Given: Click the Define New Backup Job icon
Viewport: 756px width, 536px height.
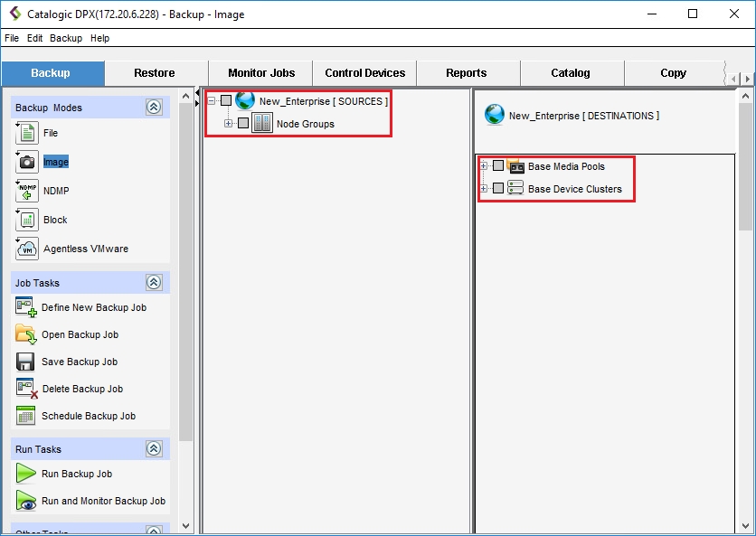Looking at the screenshot, I should click(25, 307).
